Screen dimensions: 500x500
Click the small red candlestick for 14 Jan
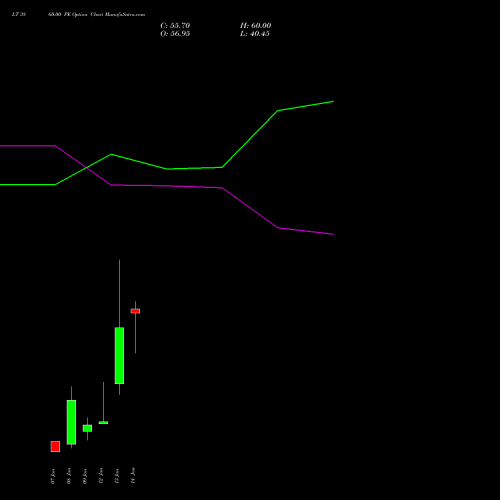coord(135,311)
